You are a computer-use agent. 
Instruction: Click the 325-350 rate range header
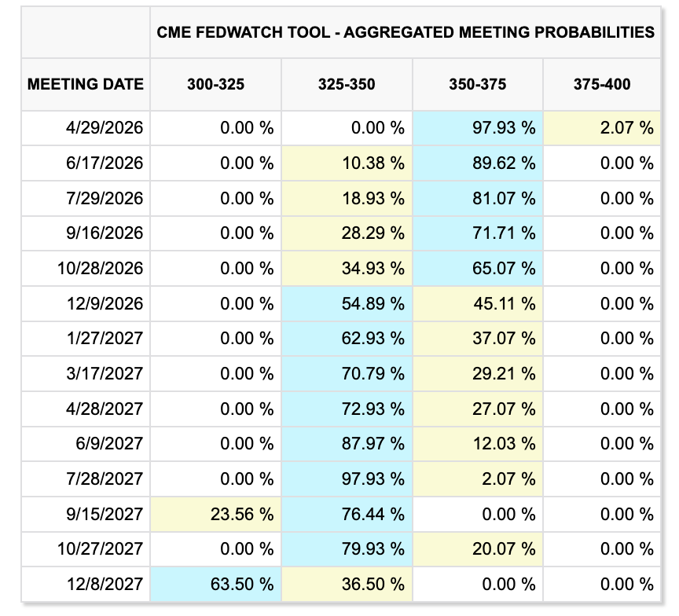coord(346,84)
